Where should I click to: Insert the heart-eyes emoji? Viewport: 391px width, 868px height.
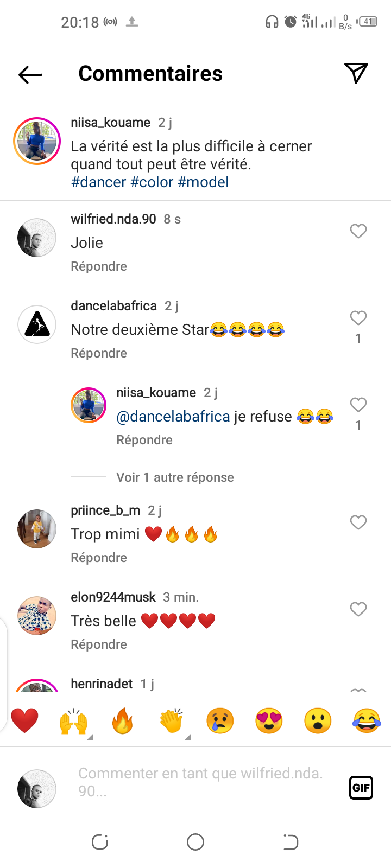point(269,721)
